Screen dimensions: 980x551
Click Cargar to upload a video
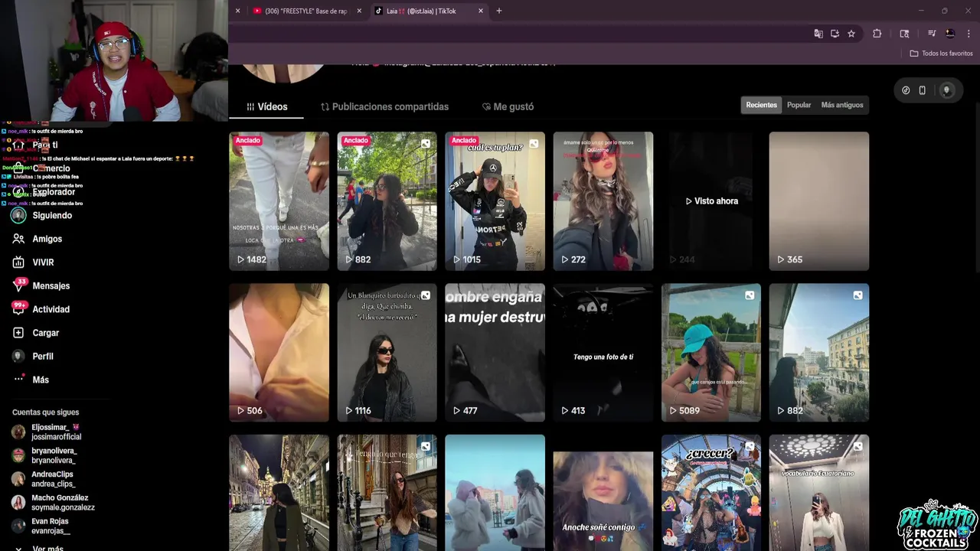(x=36, y=333)
